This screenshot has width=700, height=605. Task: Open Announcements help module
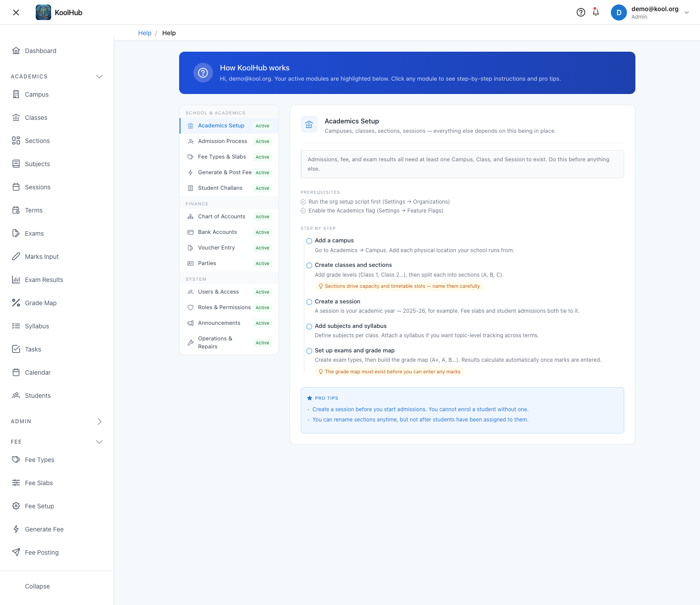[229, 323]
